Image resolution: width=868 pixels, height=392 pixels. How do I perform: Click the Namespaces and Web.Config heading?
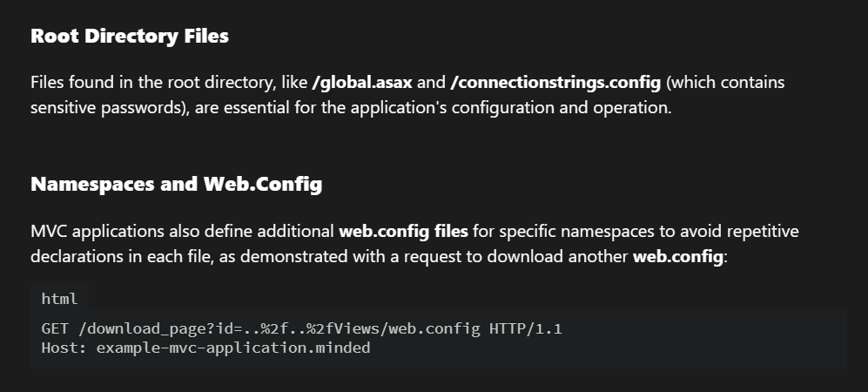click(176, 185)
